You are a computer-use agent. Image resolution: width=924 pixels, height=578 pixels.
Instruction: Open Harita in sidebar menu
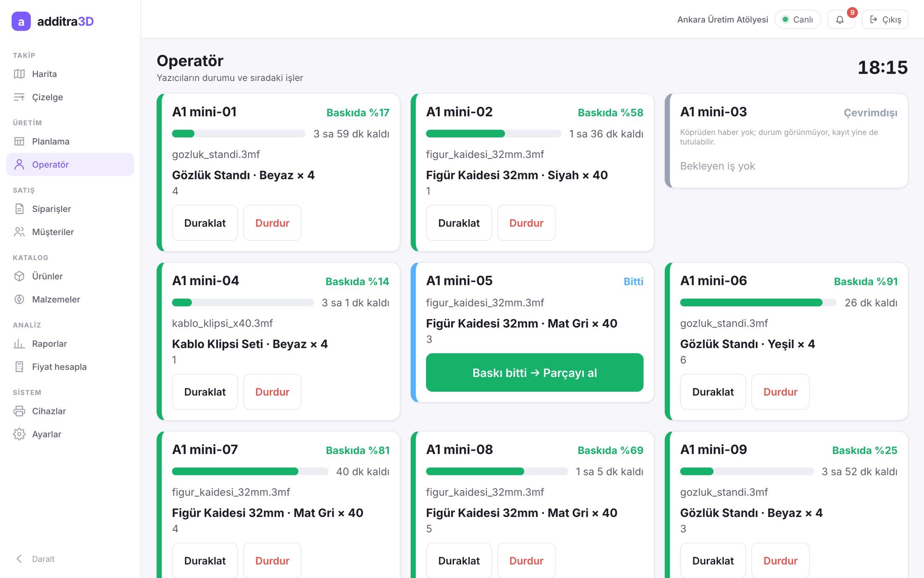pos(70,74)
